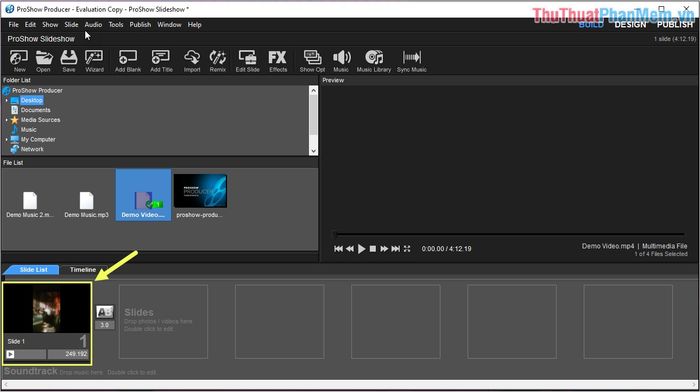
Task: Launch the Wizard tool
Action: (x=94, y=61)
